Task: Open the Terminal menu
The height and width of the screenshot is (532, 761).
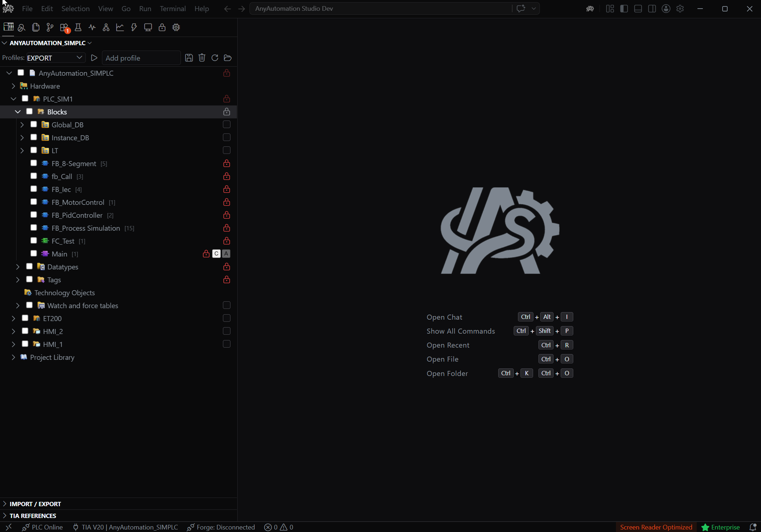Action: point(173,9)
